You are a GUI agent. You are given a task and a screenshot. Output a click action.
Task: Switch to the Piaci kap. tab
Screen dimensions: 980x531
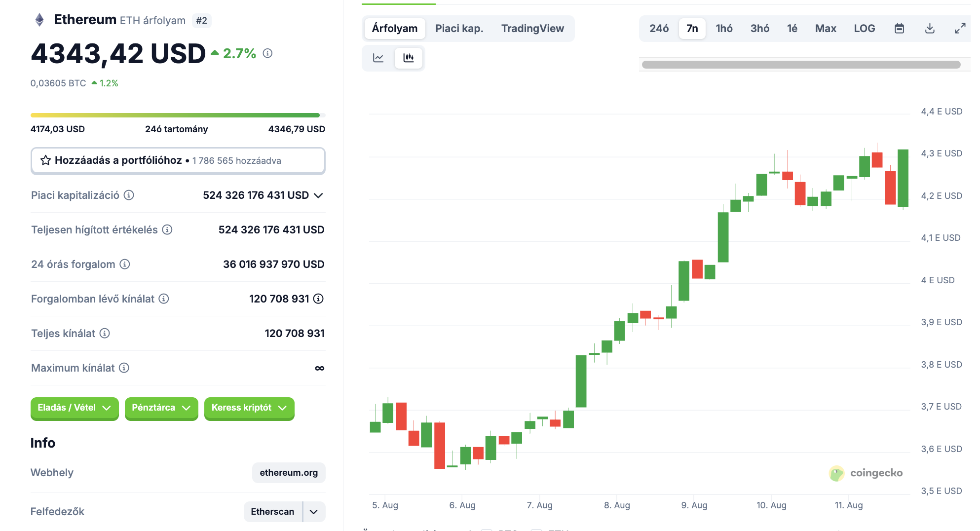pyautogui.click(x=458, y=28)
